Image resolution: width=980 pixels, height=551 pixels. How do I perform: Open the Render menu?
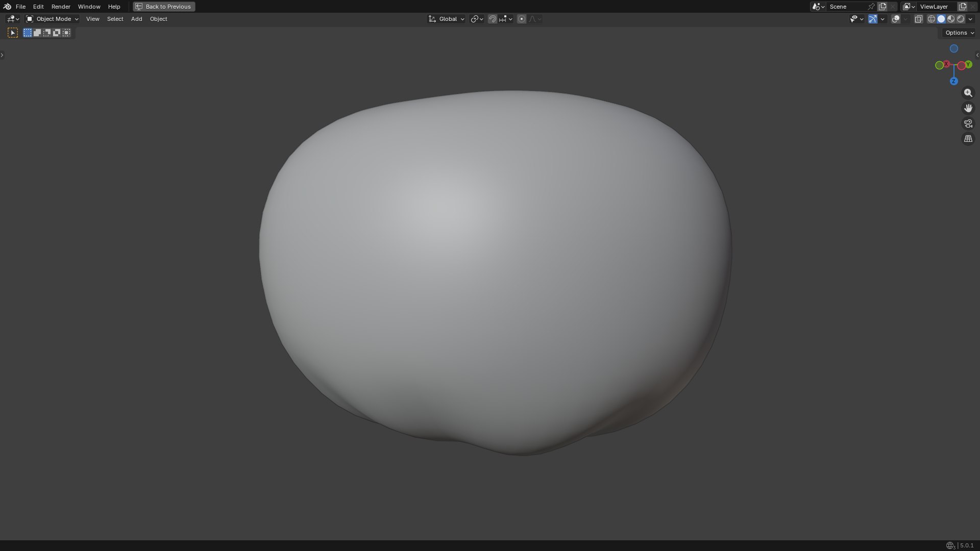61,7
